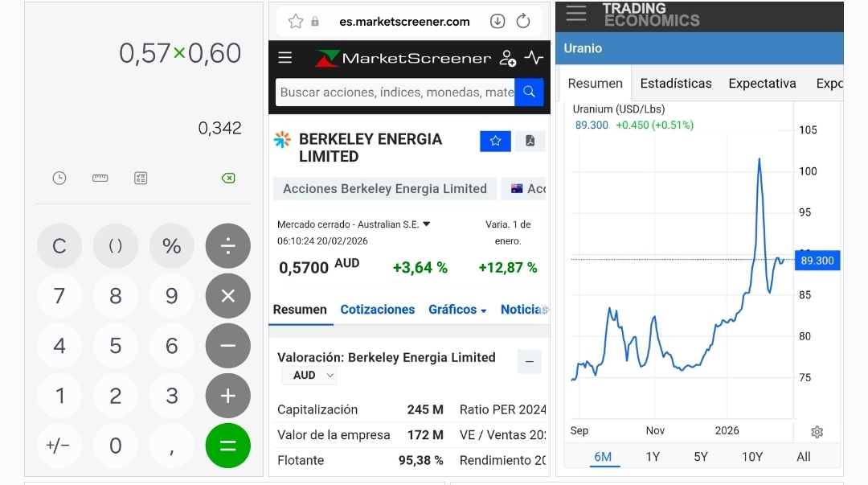Reload the page in browser

(x=523, y=22)
